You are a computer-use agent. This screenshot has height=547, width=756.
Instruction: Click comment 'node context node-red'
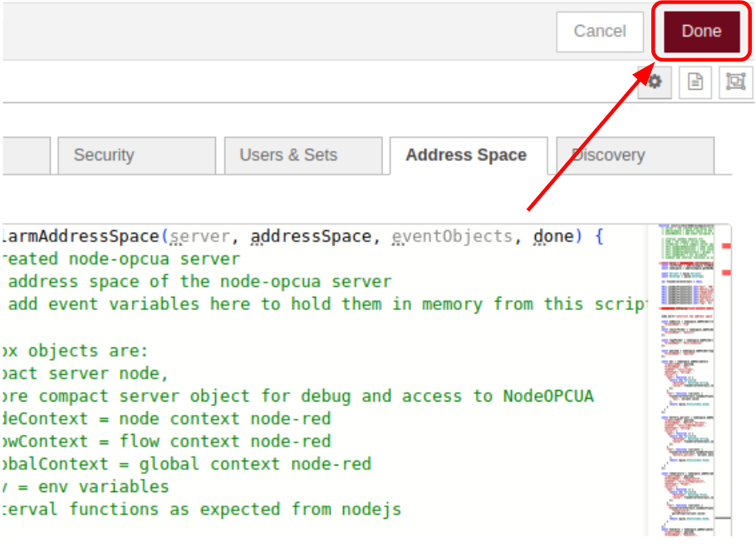pos(224,419)
